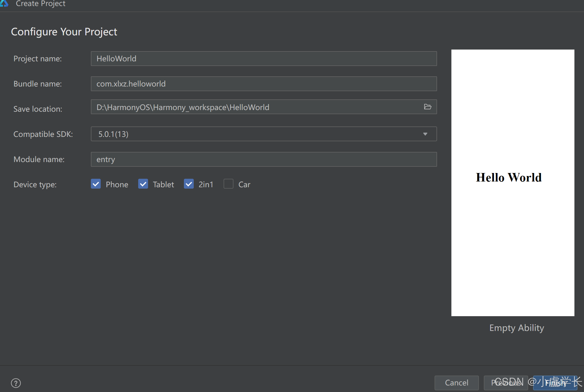The height and width of the screenshot is (392, 584).
Task: Uncheck the Phone device type
Action: [x=96, y=184]
